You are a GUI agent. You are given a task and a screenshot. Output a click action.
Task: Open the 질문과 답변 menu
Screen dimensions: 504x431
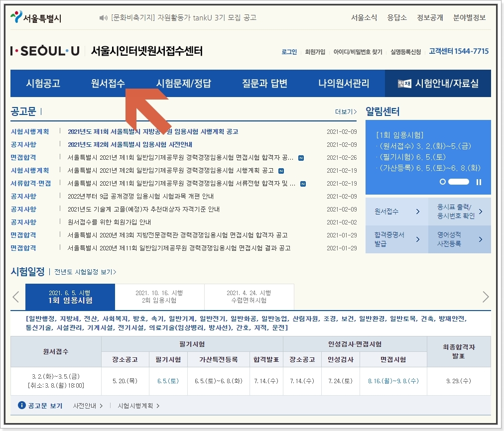264,84
